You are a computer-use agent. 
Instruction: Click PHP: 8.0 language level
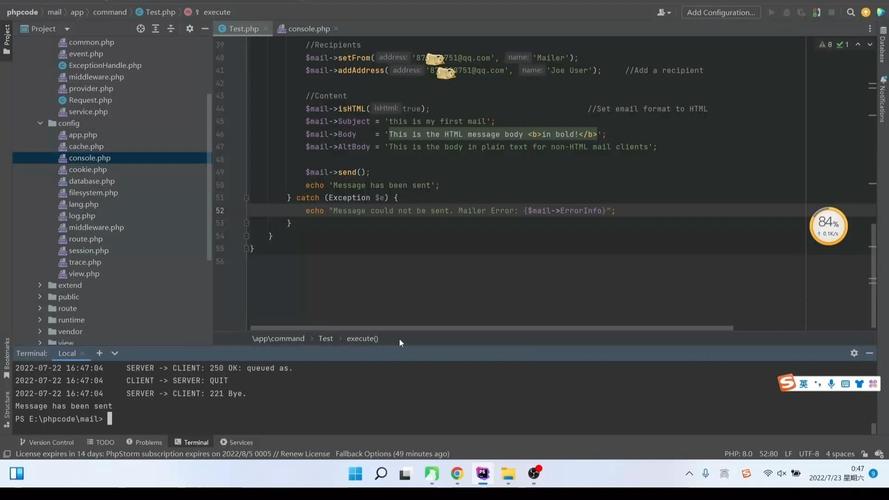pos(738,454)
